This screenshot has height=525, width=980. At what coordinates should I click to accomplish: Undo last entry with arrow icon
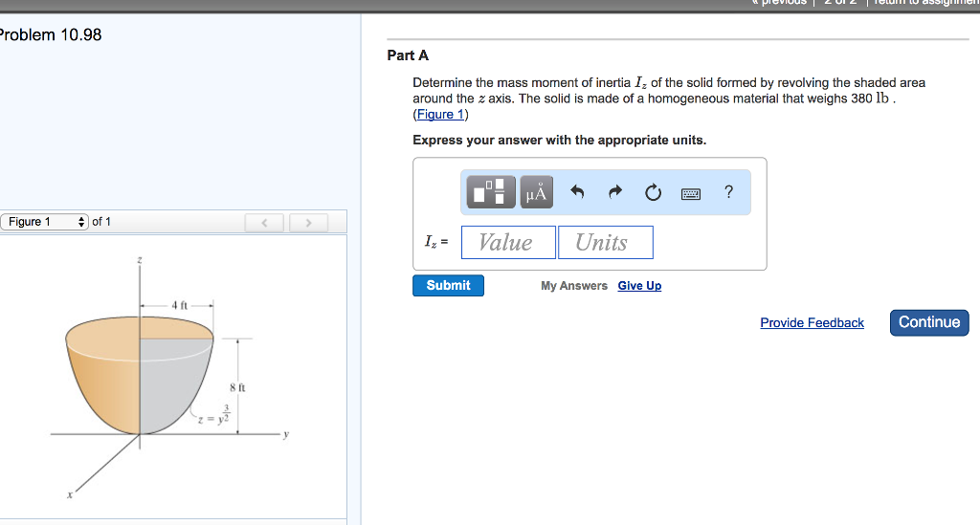(577, 191)
